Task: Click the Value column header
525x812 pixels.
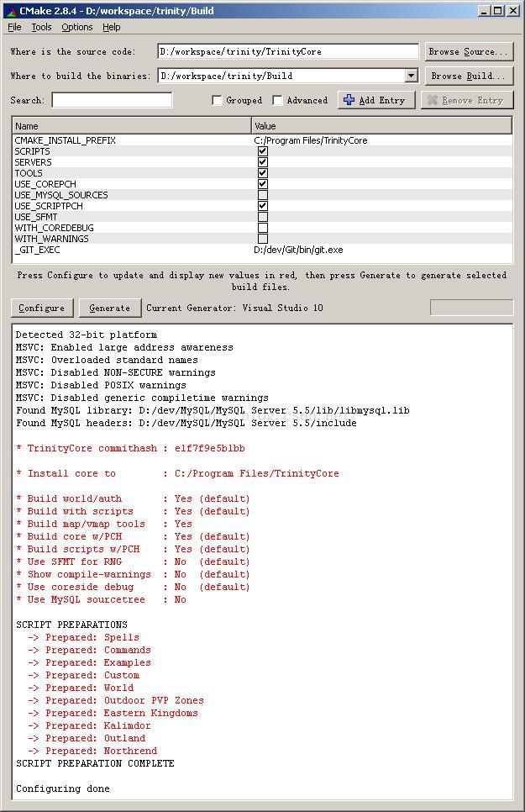Action: tap(382, 126)
